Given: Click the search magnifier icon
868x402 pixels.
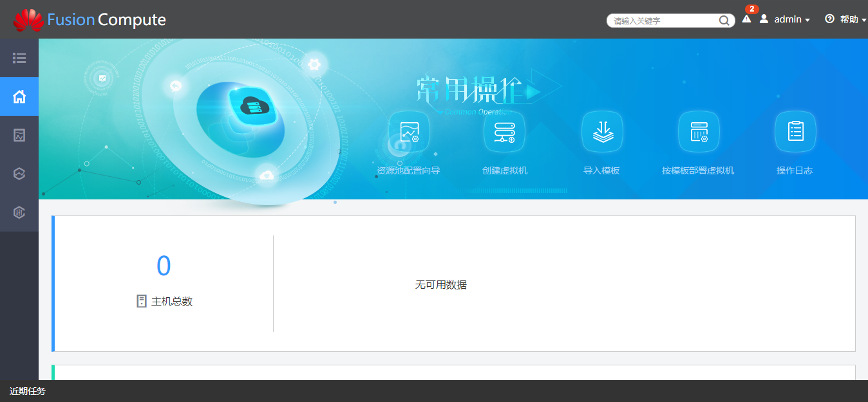Looking at the screenshot, I should click(x=724, y=20).
